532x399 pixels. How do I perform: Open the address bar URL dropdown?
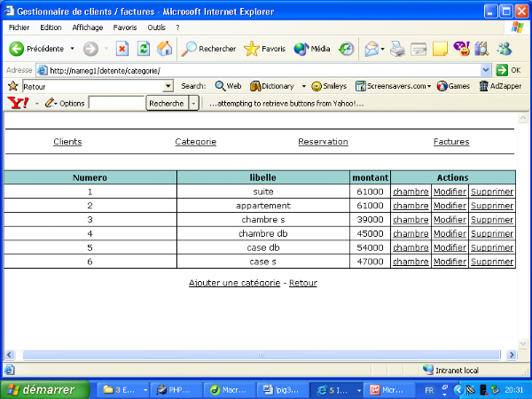pos(486,70)
